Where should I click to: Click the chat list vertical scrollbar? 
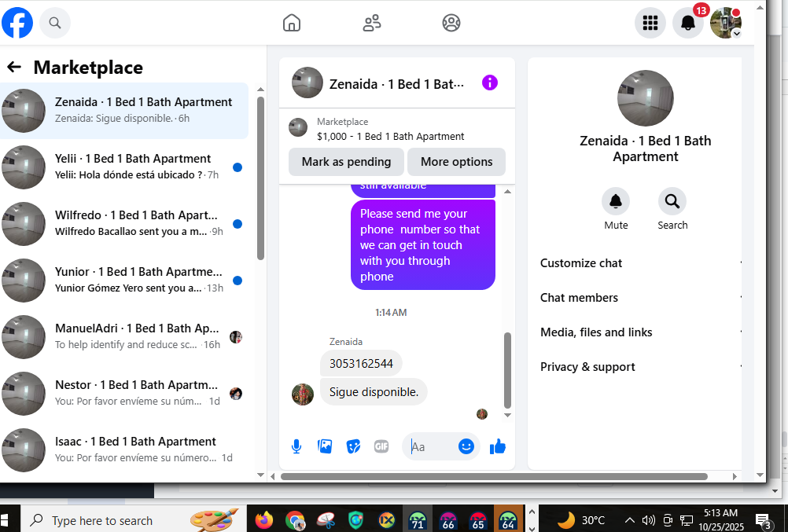coord(260,178)
